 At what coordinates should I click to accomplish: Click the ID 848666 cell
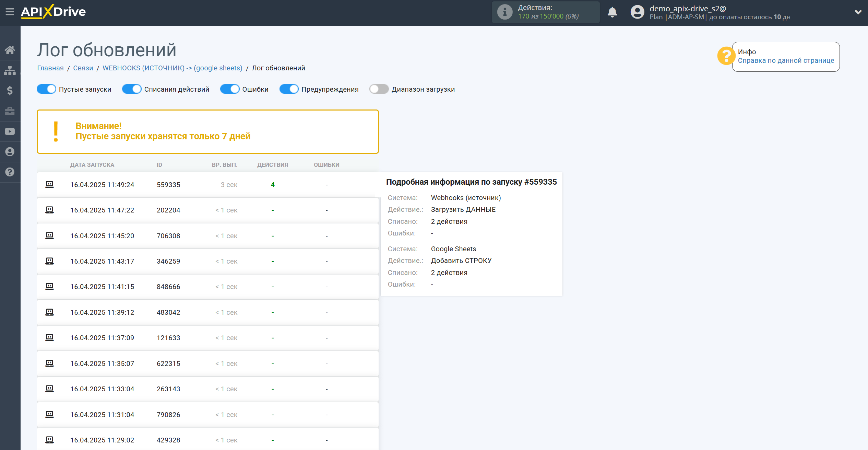[x=168, y=287]
